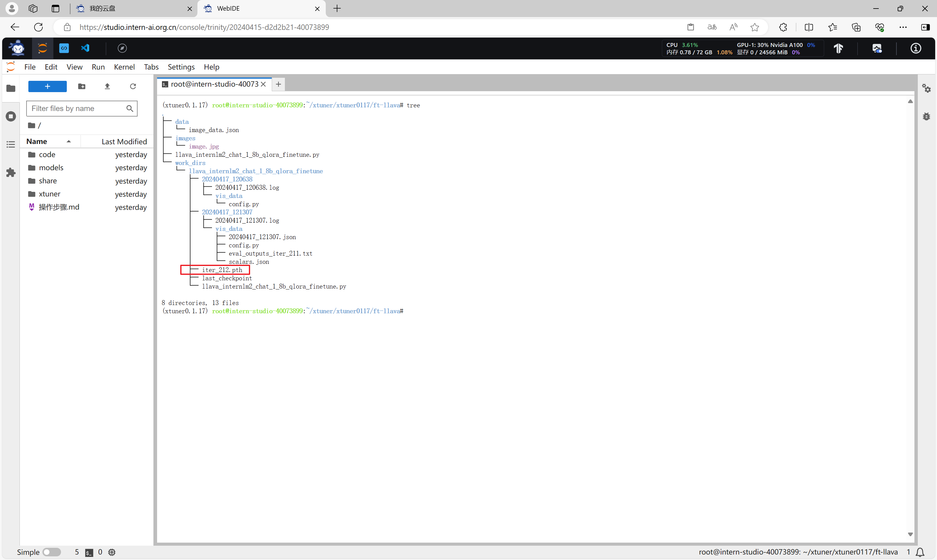Click the browser profile avatar icon
This screenshot has width=937, height=560.
coord(12,8)
